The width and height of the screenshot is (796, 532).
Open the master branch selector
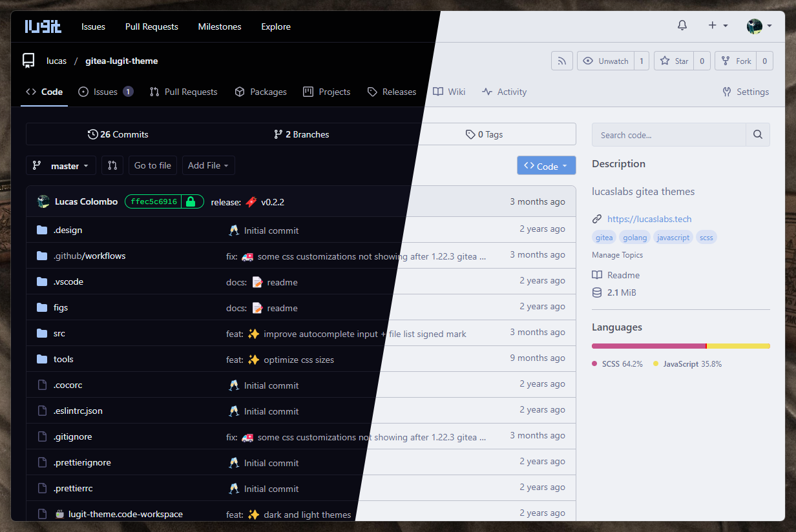(61, 165)
